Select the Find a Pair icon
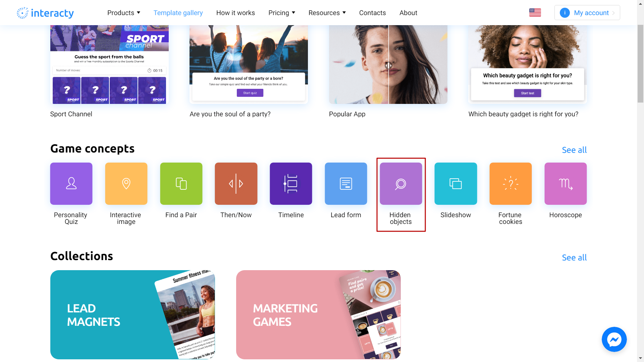The width and height of the screenshot is (644, 362). point(181,183)
